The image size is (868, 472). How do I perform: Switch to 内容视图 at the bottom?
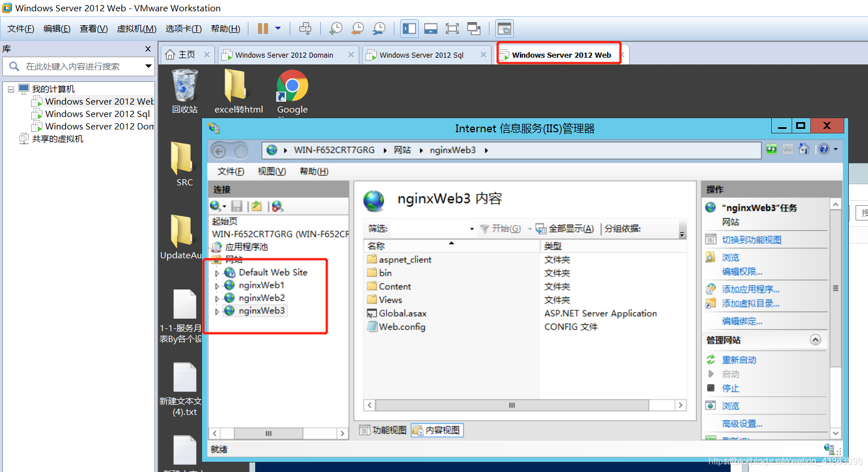[x=437, y=431]
